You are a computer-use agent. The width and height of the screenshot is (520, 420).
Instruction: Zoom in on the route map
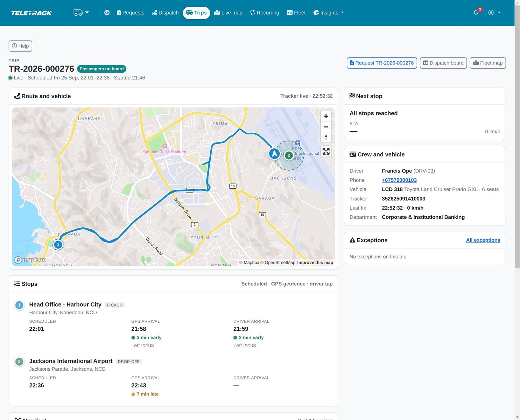click(326, 116)
